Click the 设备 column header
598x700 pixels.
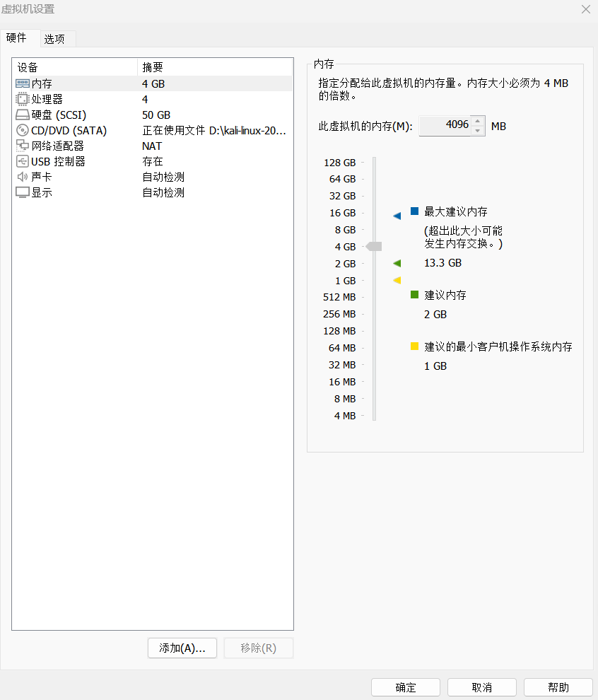point(74,67)
